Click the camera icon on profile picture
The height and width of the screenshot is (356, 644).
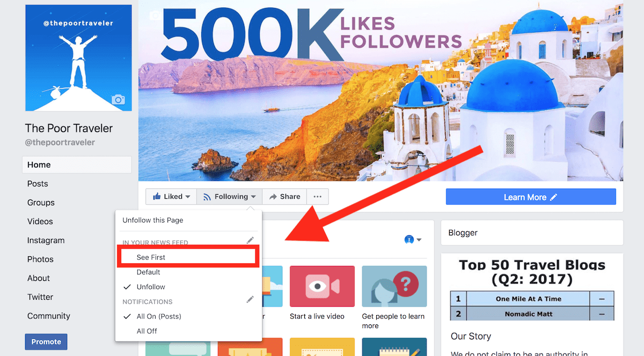click(x=118, y=100)
